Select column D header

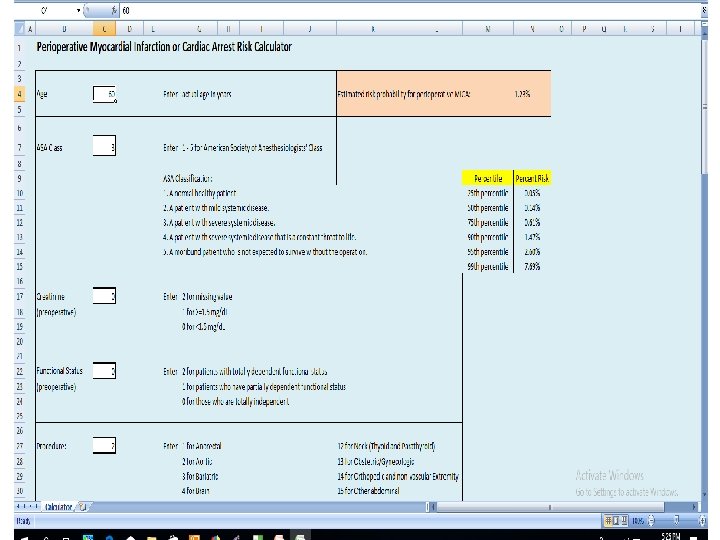click(x=129, y=29)
